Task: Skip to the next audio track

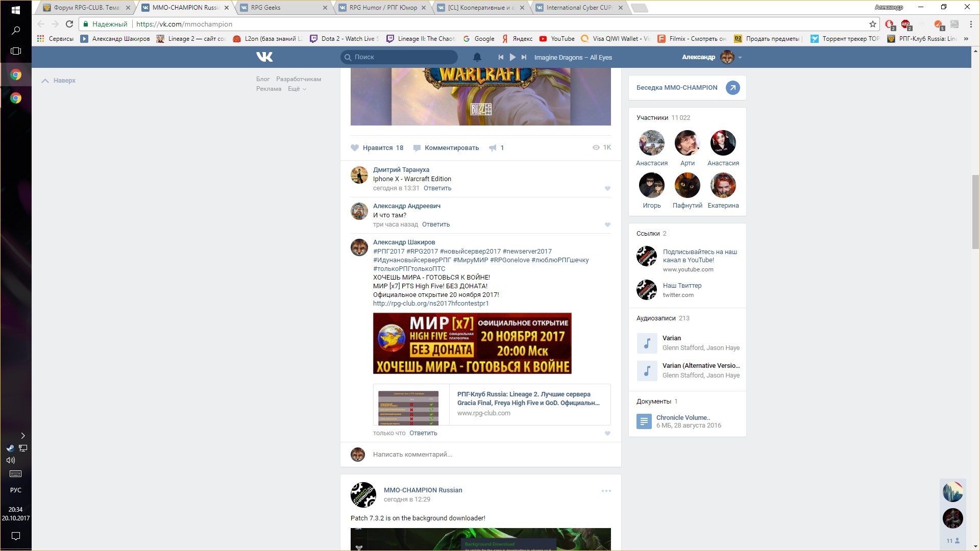Action: [x=524, y=57]
